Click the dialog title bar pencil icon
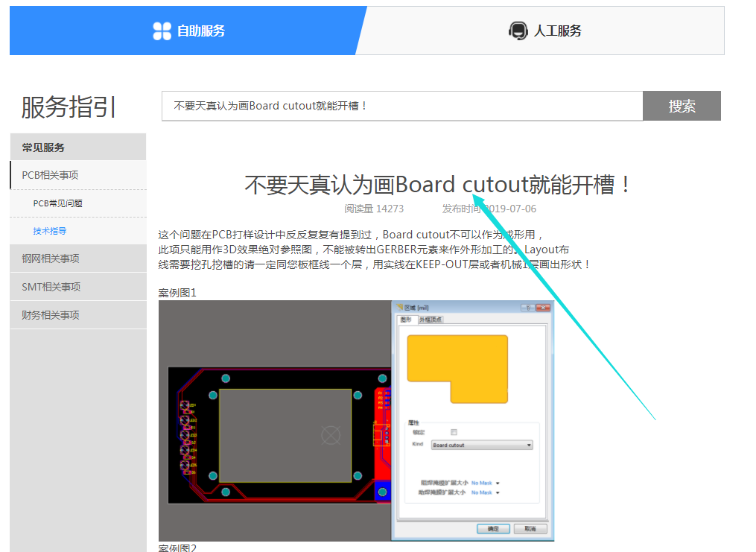Image resolution: width=756 pixels, height=552 pixels. coord(398,308)
